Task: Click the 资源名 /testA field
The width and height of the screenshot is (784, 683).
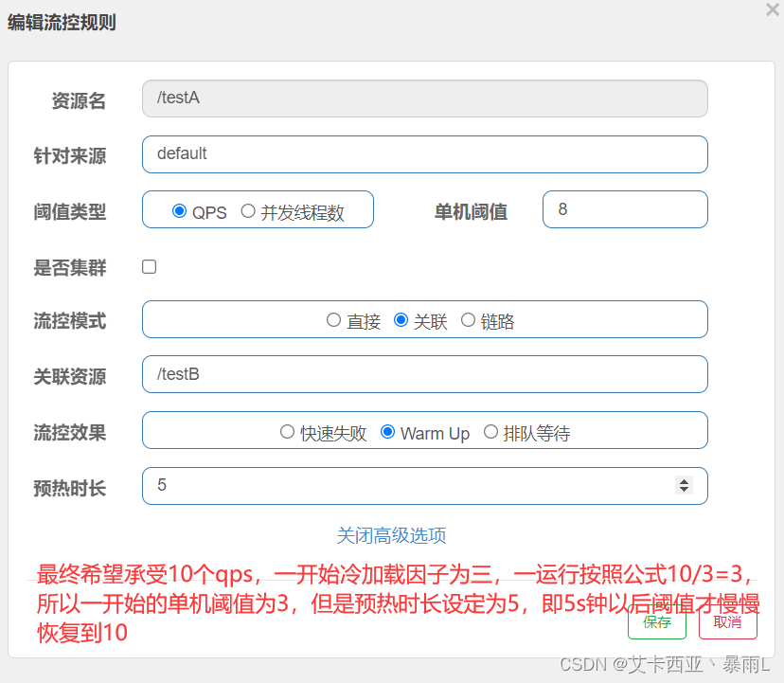Action: pos(425,99)
